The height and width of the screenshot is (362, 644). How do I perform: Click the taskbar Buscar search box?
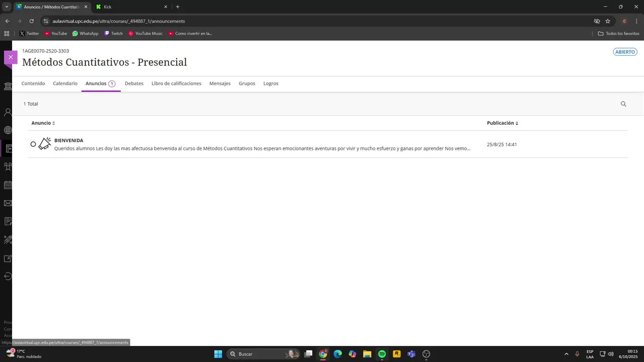point(263,354)
